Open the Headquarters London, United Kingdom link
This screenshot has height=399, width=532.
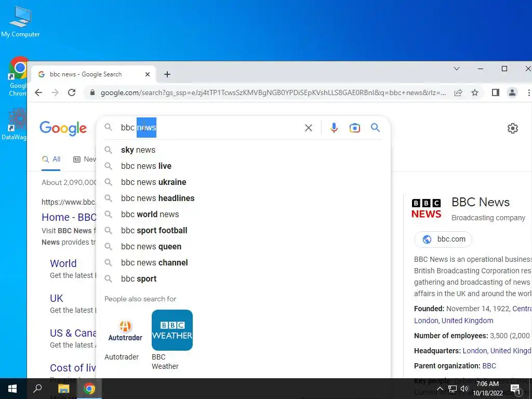(497, 351)
